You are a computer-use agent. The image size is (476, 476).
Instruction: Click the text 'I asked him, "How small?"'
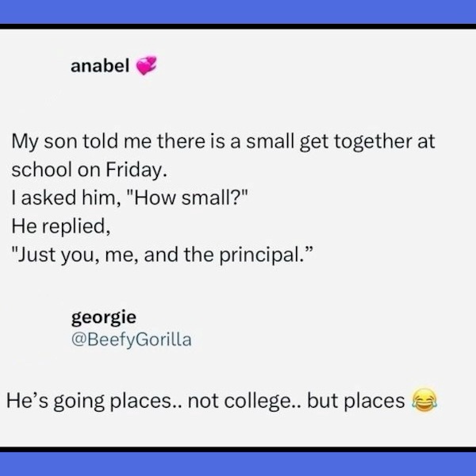129,198
